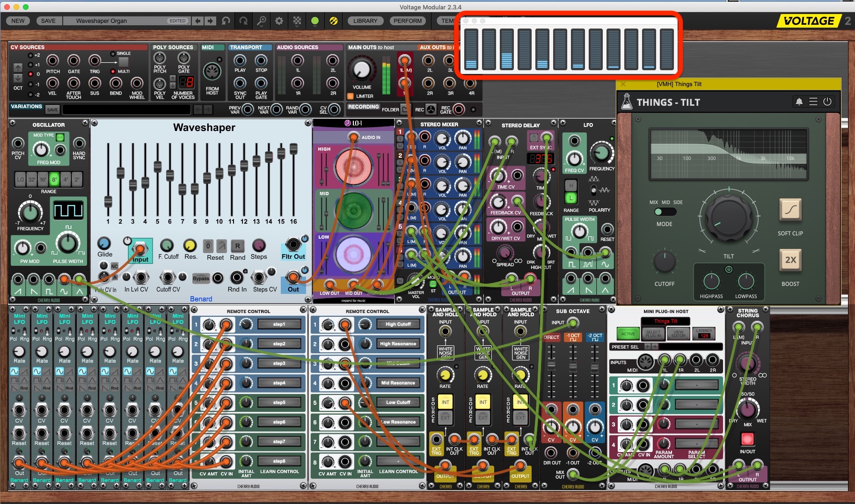The image size is (855, 504).
Task: Click Waveshaper slider number 1
Action: coord(108,202)
